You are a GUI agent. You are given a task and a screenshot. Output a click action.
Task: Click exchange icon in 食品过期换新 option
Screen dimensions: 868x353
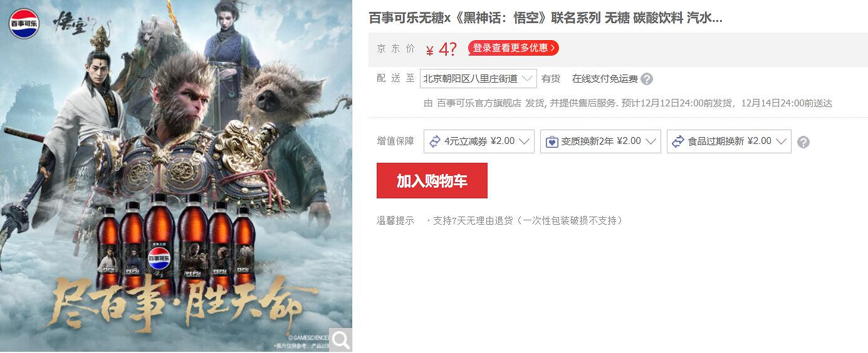(677, 141)
